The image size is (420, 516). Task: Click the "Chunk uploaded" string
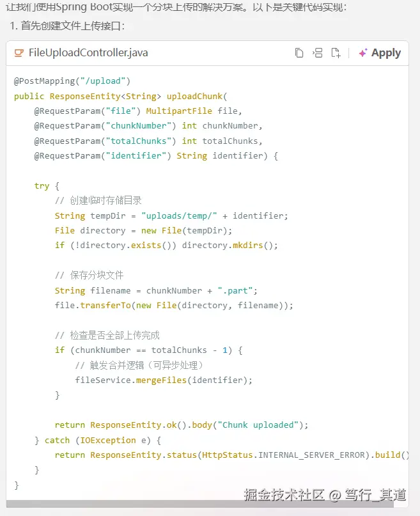[x=261, y=425]
